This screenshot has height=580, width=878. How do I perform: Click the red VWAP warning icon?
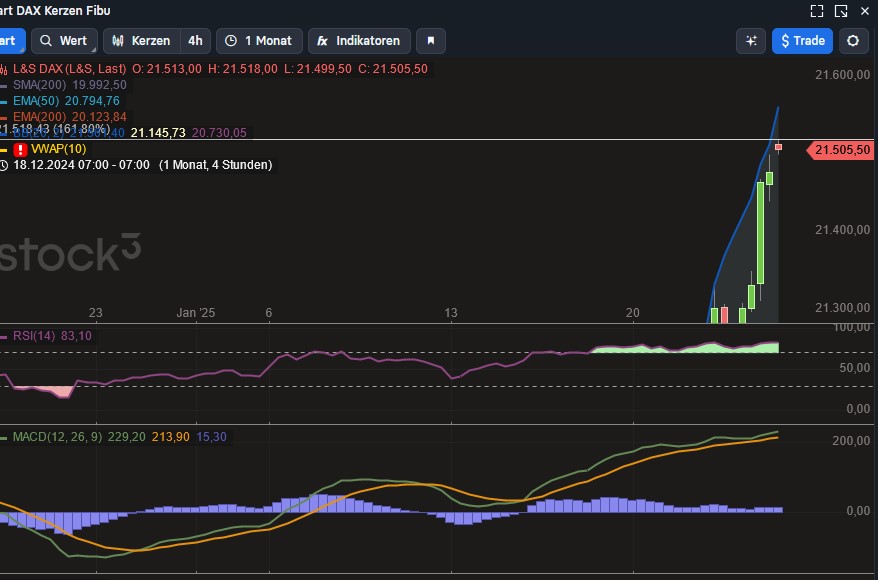click(x=20, y=149)
